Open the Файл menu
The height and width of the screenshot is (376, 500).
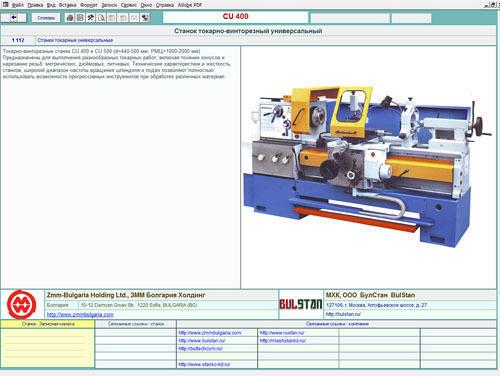(x=18, y=5)
